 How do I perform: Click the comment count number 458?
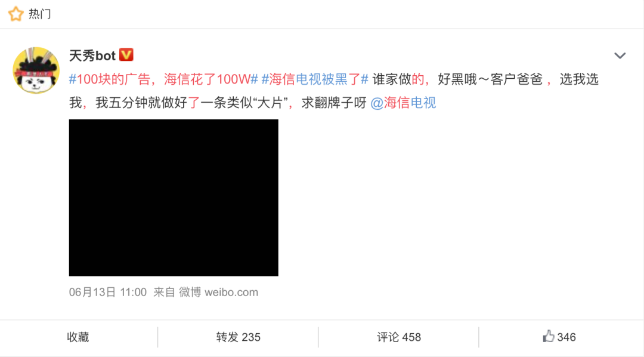point(411,337)
